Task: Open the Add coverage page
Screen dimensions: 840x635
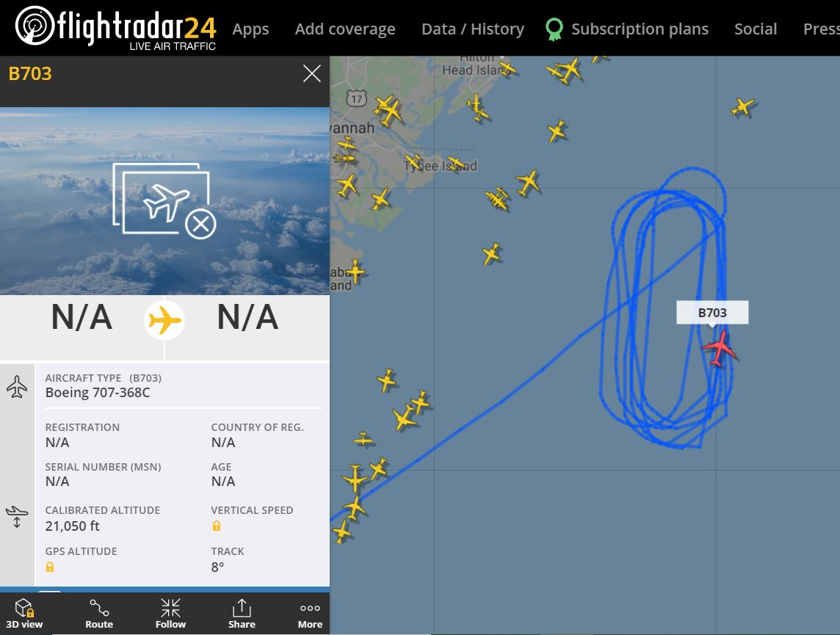Action: point(345,29)
